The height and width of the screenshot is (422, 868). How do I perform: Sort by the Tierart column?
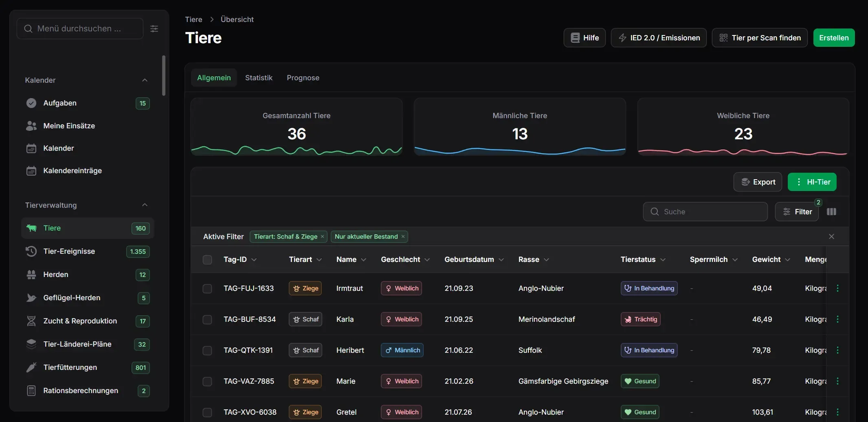(x=305, y=259)
